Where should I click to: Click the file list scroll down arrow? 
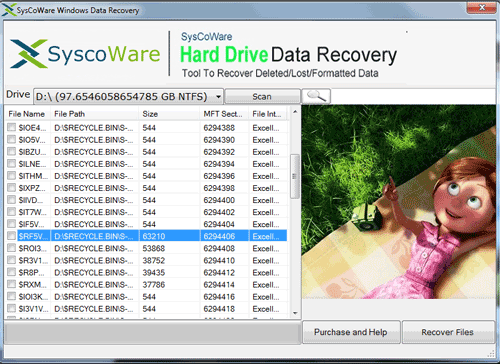coord(295,313)
